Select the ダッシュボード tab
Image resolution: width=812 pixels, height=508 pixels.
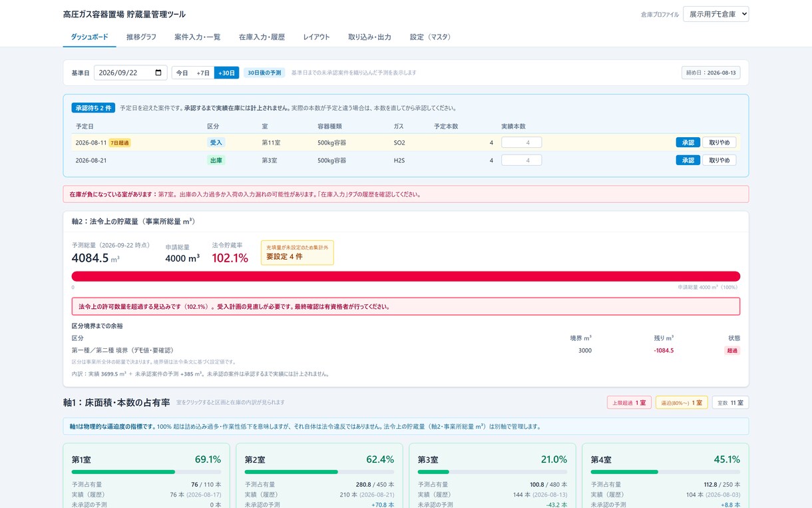click(89, 37)
